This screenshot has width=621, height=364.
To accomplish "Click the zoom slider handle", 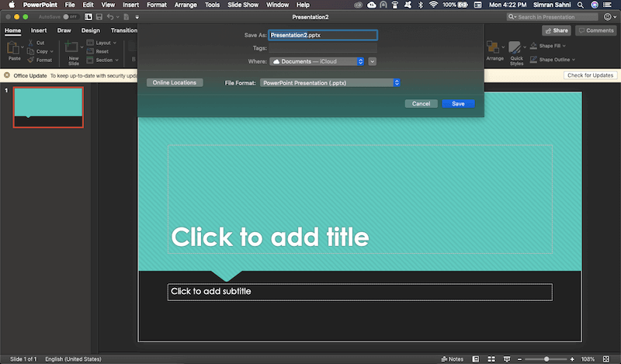I will [546, 359].
